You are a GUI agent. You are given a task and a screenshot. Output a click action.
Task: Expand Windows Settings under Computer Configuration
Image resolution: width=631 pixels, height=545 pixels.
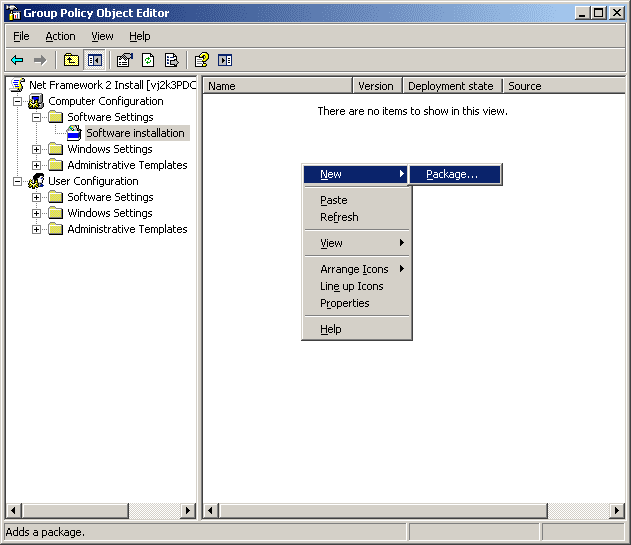pos(36,149)
